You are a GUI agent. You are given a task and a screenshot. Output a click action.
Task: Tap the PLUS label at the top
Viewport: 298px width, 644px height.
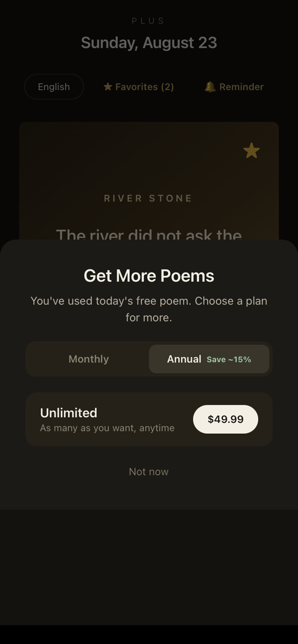tap(148, 21)
